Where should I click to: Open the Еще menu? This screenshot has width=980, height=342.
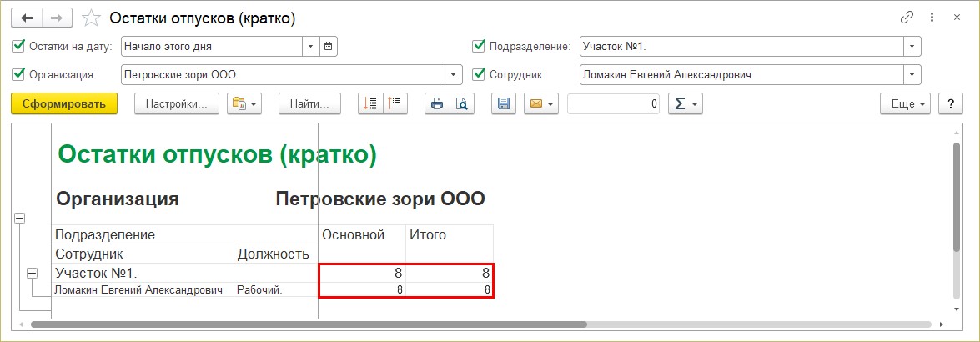tap(906, 103)
